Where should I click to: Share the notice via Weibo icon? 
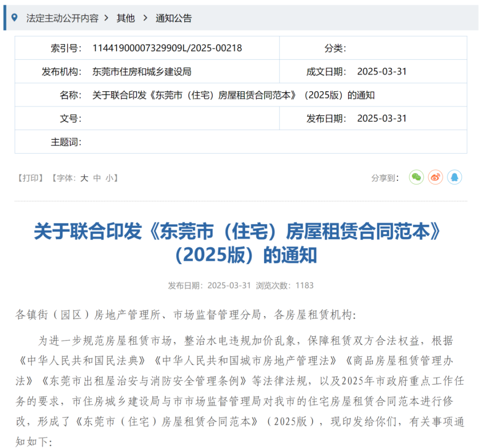435,177
